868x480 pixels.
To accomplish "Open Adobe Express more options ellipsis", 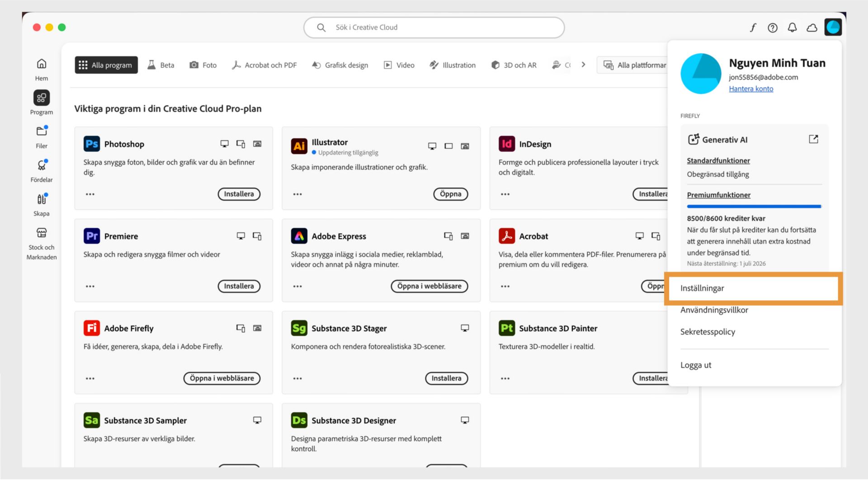I will 297,287.
